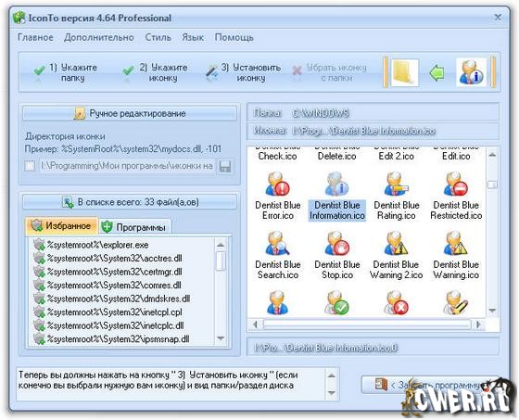
Task: Click icon grid horizontal scroll left arrow
Action: tap(255, 325)
